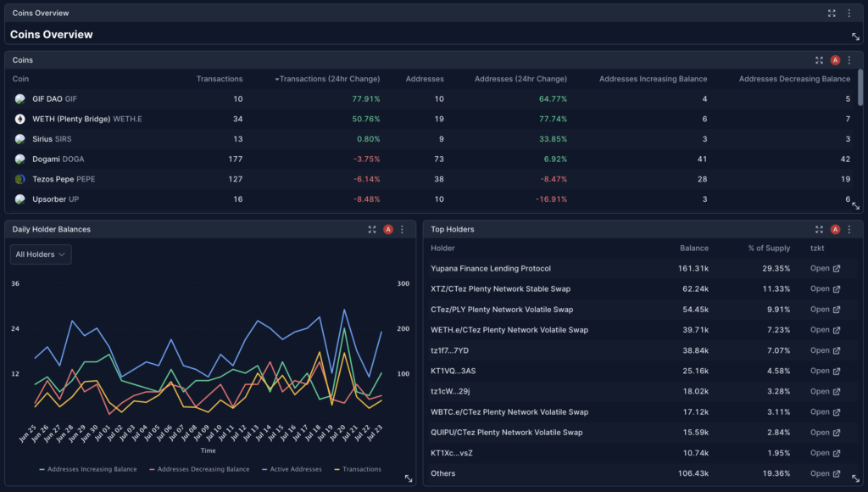
Task: Sort table by Addresses column header
Action: coord(425,79)
